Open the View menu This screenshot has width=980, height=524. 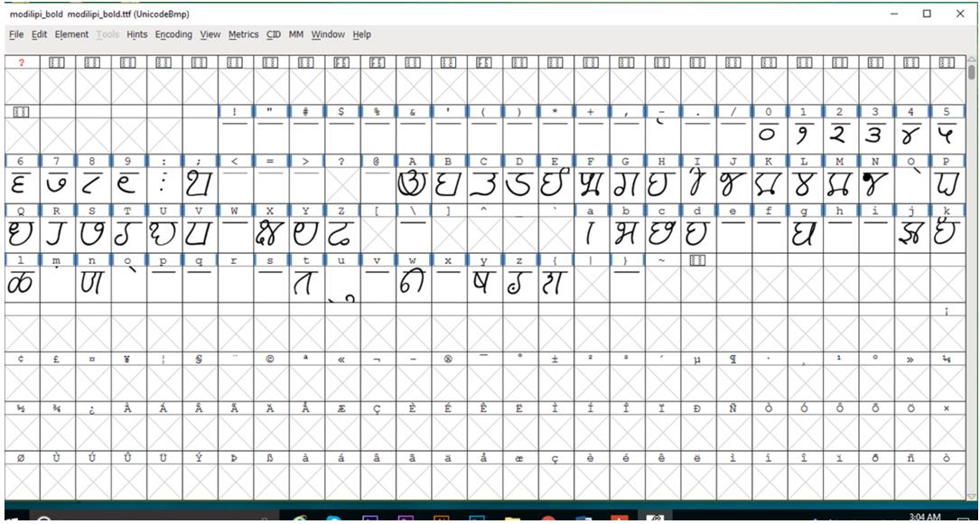210,34
